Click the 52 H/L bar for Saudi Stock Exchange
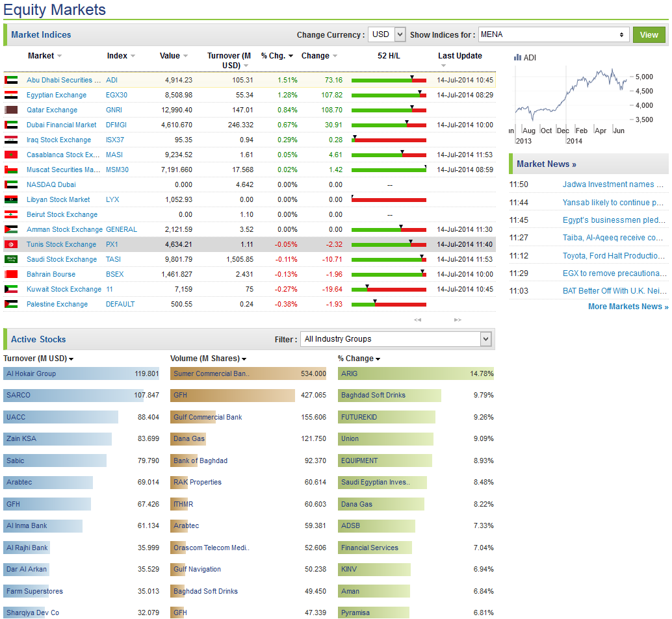 [x=389, y=259]
